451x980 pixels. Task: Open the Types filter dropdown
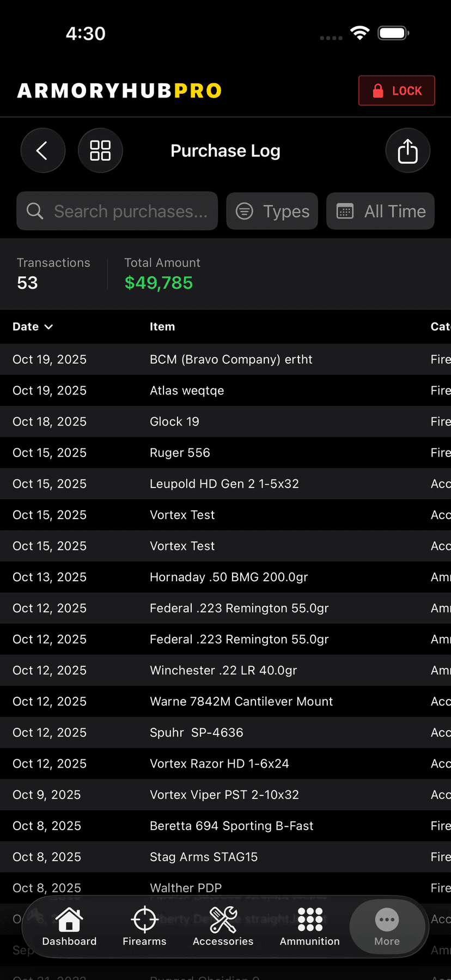coord(272,211)
